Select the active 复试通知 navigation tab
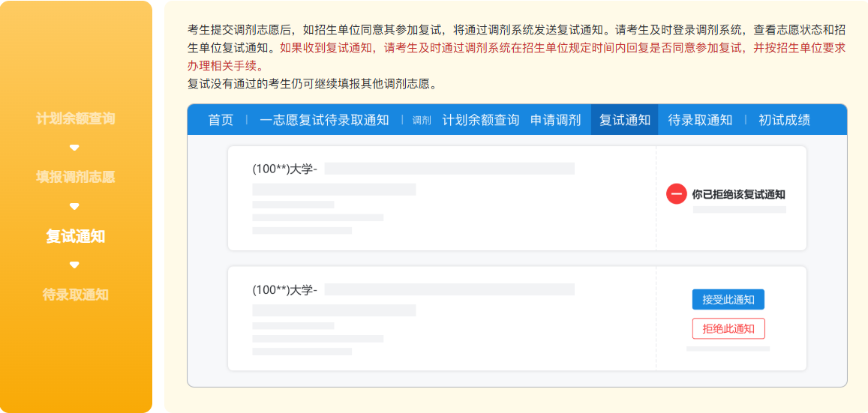Image resolution: width=868 pixels, height=413 pixels. 624,120
